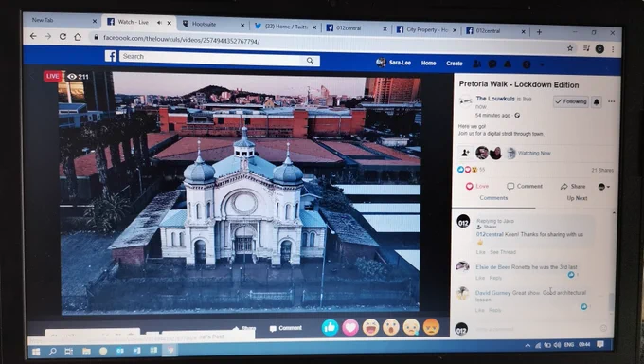Click the browser Back arrow

point(33,36)
